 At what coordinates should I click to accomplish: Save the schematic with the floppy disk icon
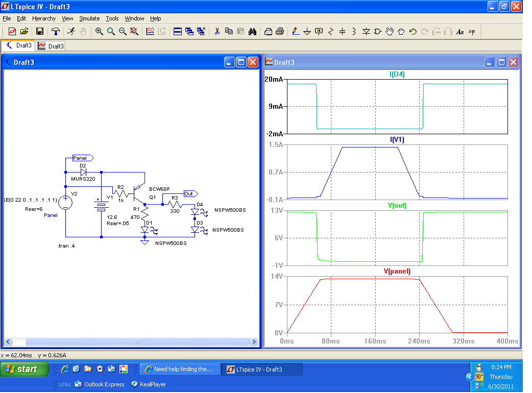pyautogui.click(x=40, y=32)
